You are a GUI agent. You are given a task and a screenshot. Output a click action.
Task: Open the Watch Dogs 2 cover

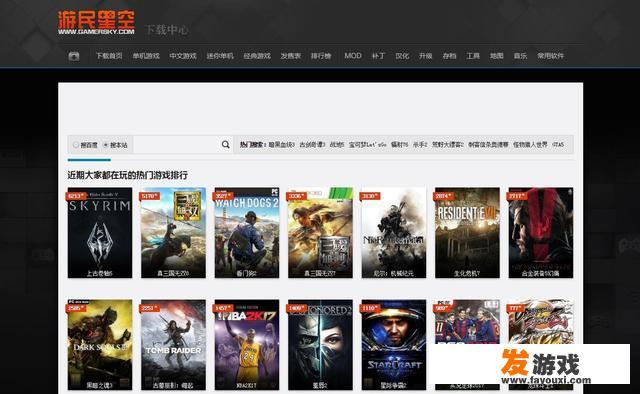click(247, 233)
